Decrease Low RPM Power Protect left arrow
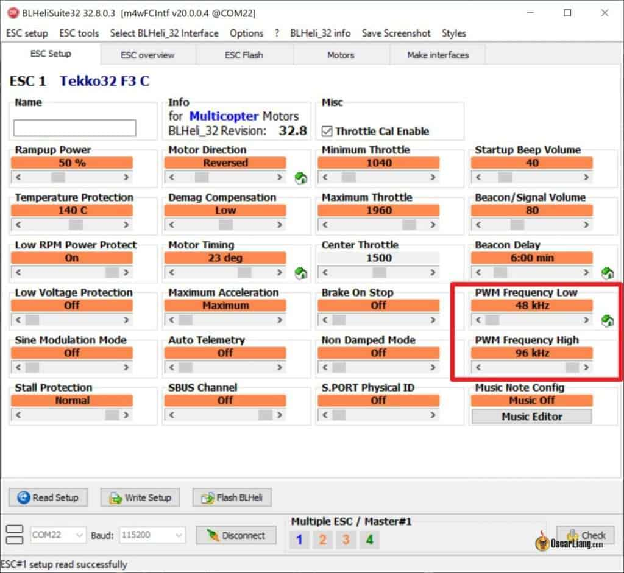 point(18,273)
